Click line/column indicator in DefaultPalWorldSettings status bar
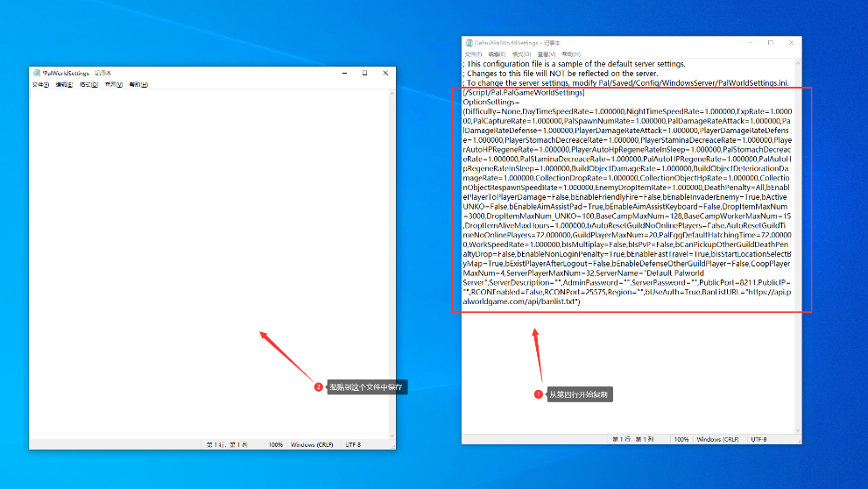Image resolution: width=868 pixels, height=489 pixels. [x=632, y=439]
